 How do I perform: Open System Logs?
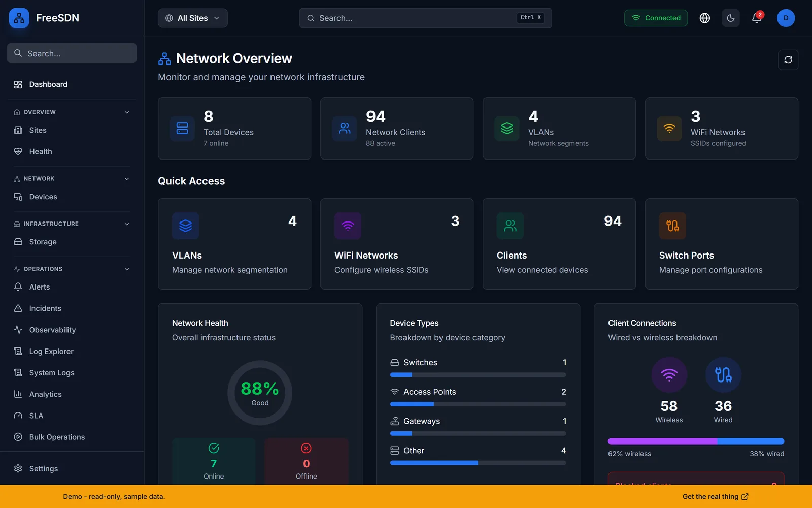72,373
